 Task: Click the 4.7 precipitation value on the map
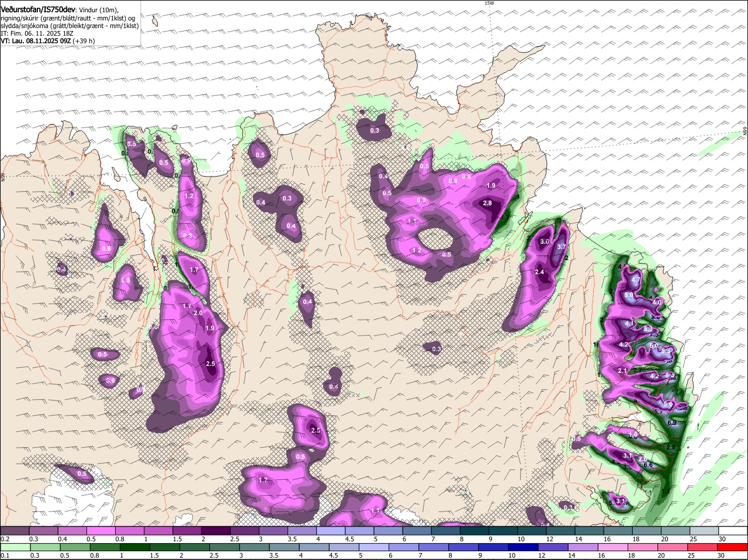pos(636,280)
